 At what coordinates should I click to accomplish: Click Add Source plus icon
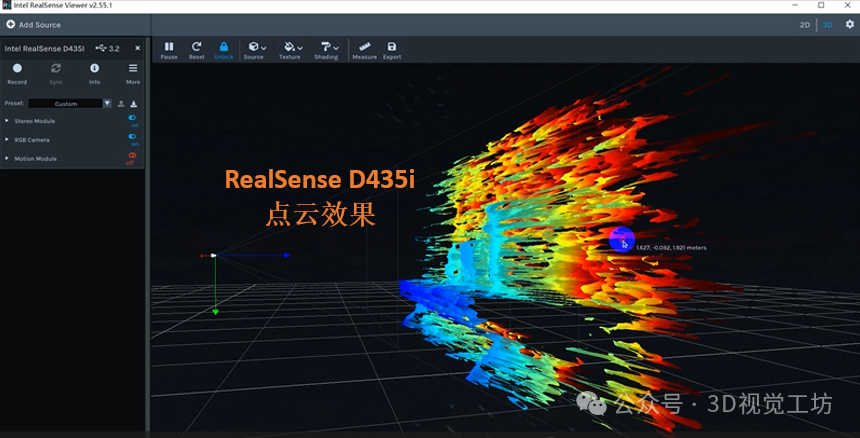coord(10,25)
